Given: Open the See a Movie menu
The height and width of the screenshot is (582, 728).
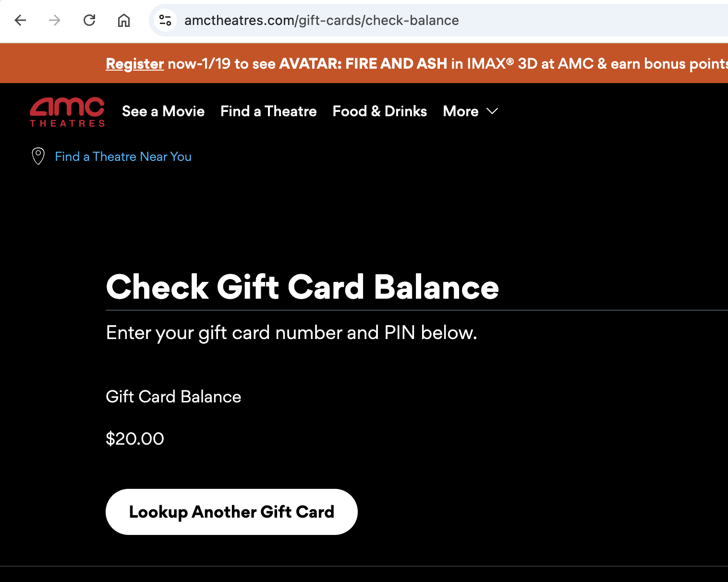Looking at the screenshot, I should click(163, 111).
